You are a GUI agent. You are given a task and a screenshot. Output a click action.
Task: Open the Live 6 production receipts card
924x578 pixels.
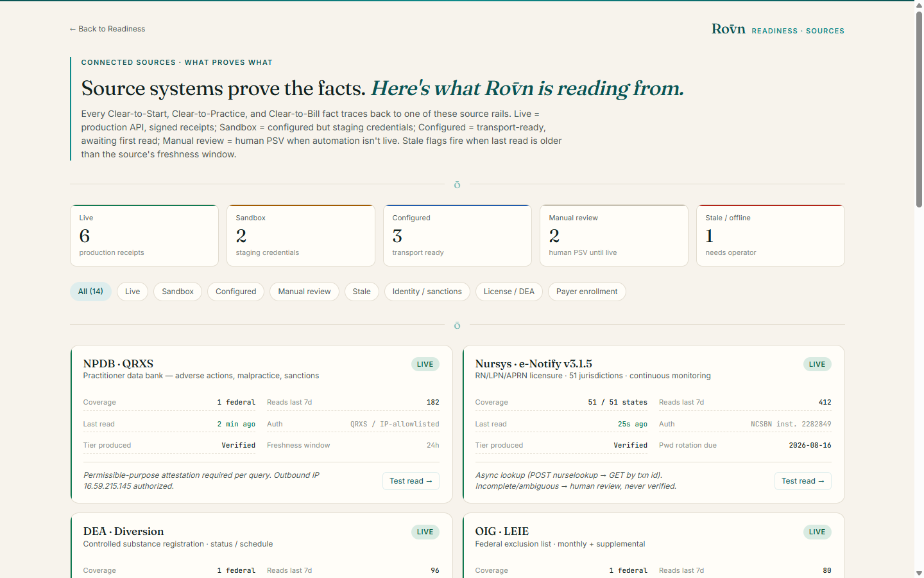(x=144, y=236)
